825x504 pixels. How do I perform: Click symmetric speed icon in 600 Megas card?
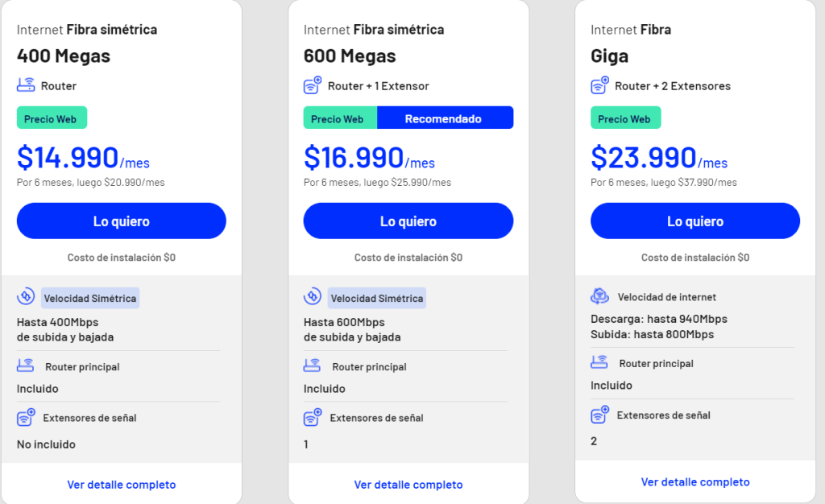click(x=313, y=297)
